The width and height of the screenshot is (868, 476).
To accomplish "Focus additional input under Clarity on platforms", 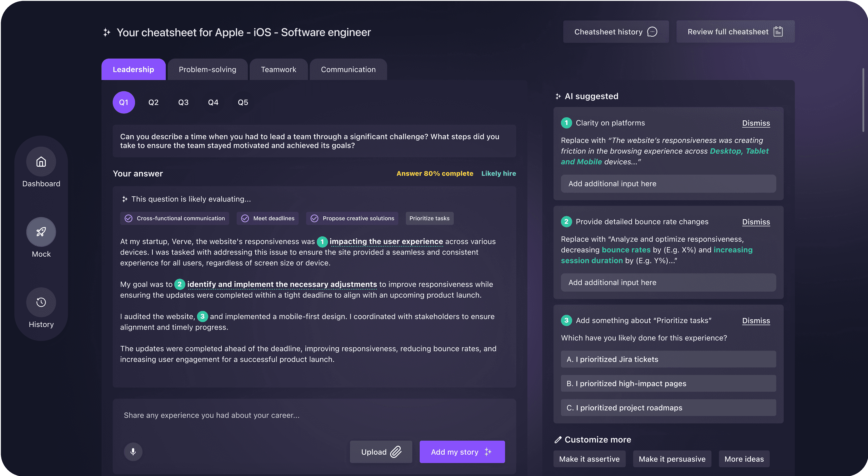I will pos(668,184).
